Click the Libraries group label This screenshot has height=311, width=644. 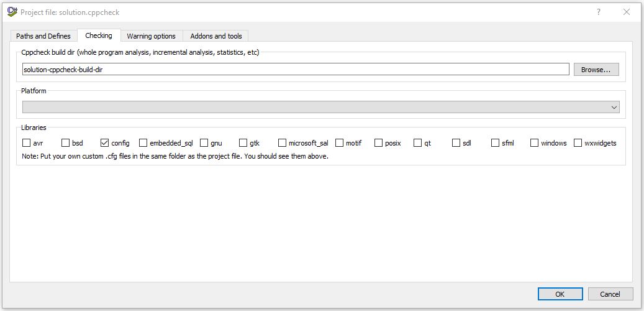[x=34, y=128]
